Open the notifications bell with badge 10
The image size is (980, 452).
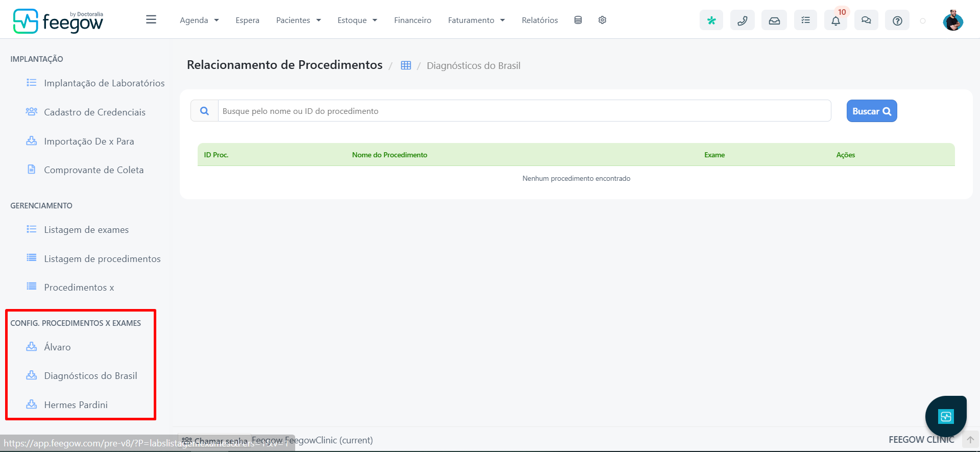click(x=836, y=20)
